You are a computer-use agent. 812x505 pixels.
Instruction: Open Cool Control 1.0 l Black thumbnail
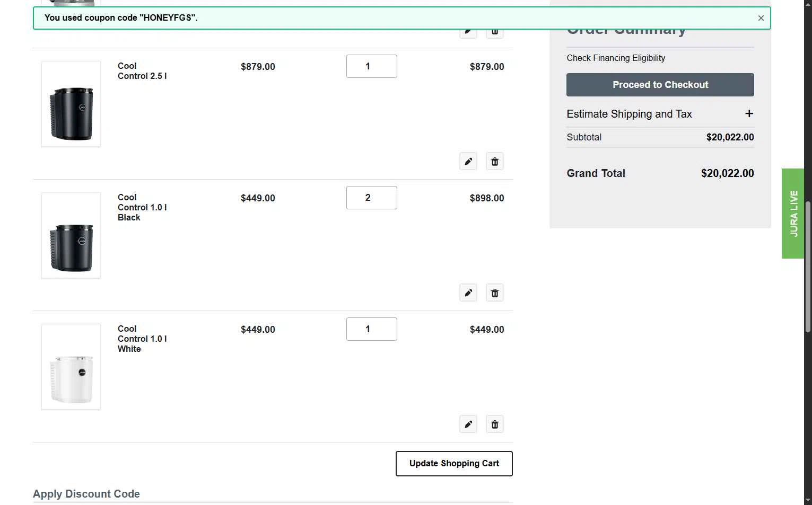pos(71,235)
